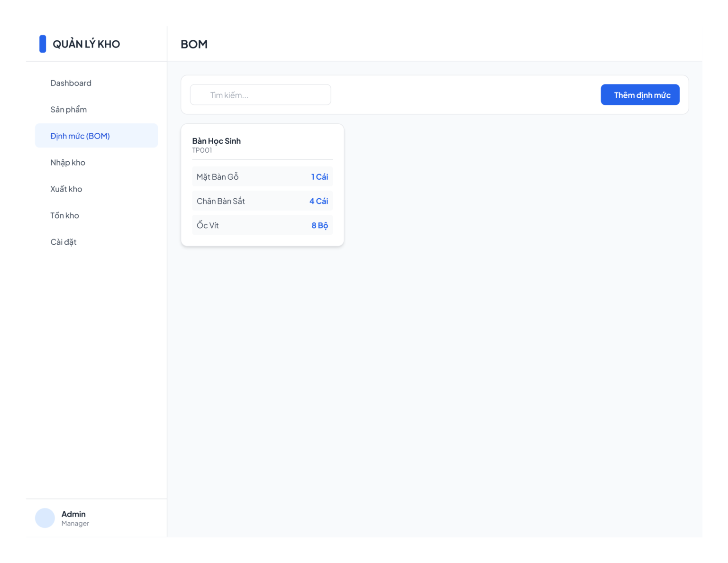Viewport: 728px width, 563px height.
Task: Select the Mặt Bàn Gỗ material row
Action: point(262,176)
